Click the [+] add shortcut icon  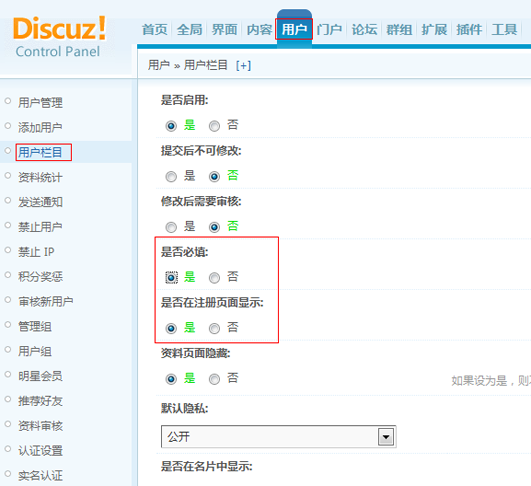coord(243,65)
